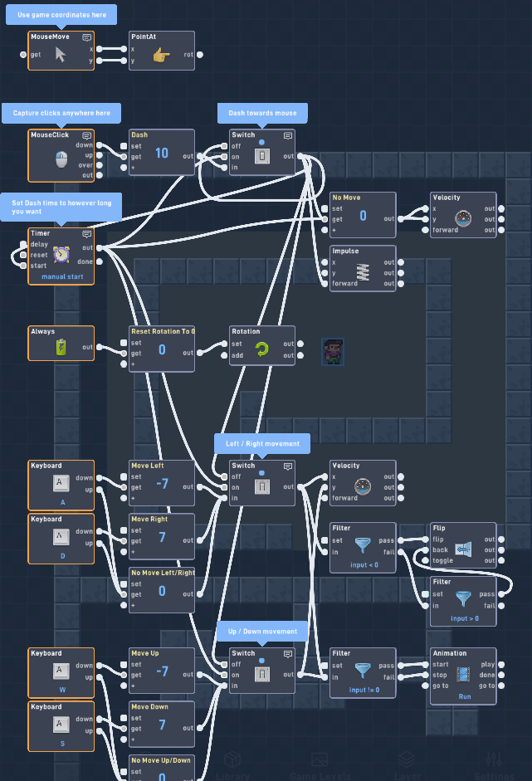Click the Always battery icon
The image size is (532, 781).
click(61, 347)
